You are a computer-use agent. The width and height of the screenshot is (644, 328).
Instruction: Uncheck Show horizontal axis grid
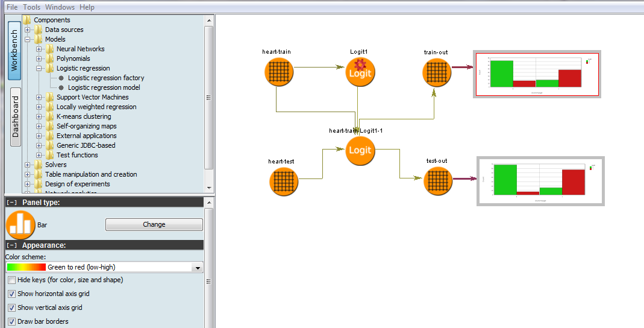point(12,294)
